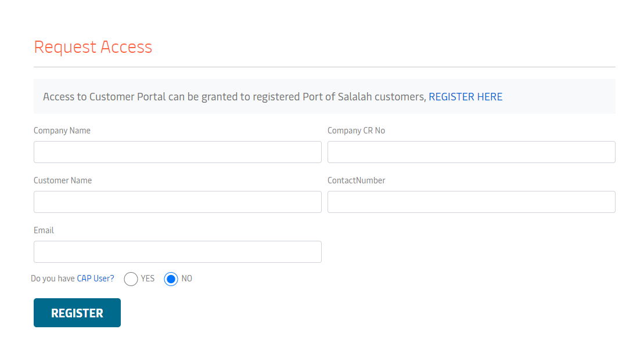Click the 'YES' text beside radio
The width and height of the screenshot is (644, 340).
pyautogui.click(x=147, y=278)
